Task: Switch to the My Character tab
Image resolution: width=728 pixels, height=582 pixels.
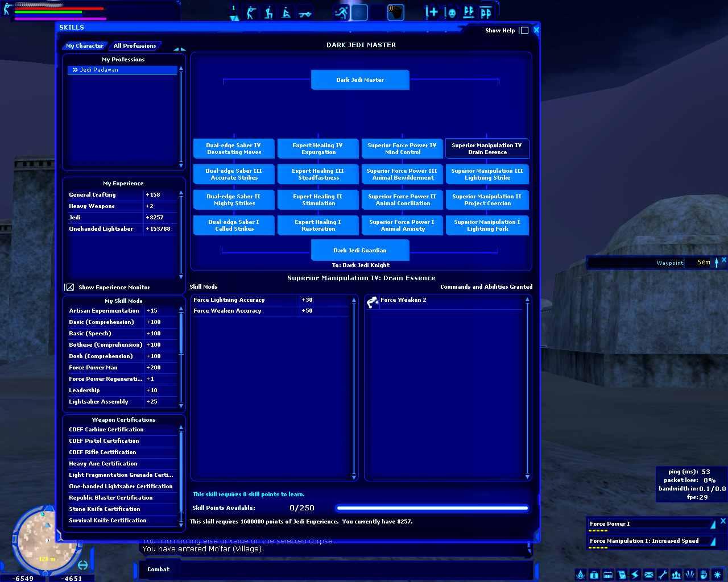Action: [85, 46]
